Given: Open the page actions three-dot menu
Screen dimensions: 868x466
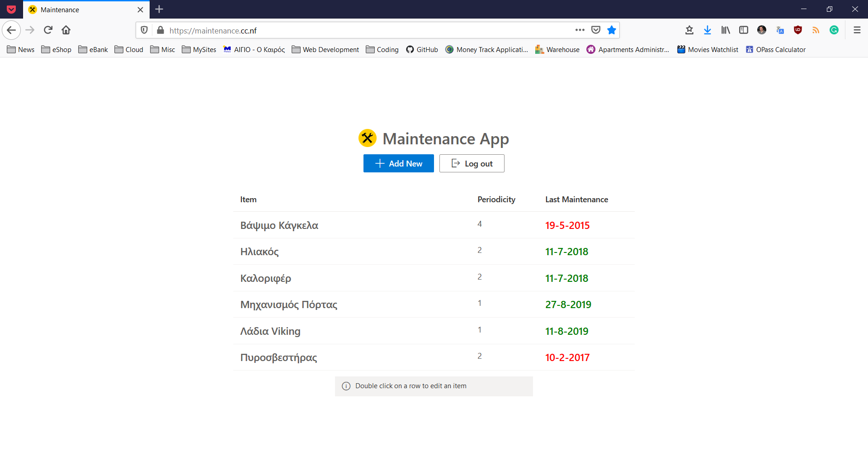Looking at the screenshot, I should coord(580,30).
